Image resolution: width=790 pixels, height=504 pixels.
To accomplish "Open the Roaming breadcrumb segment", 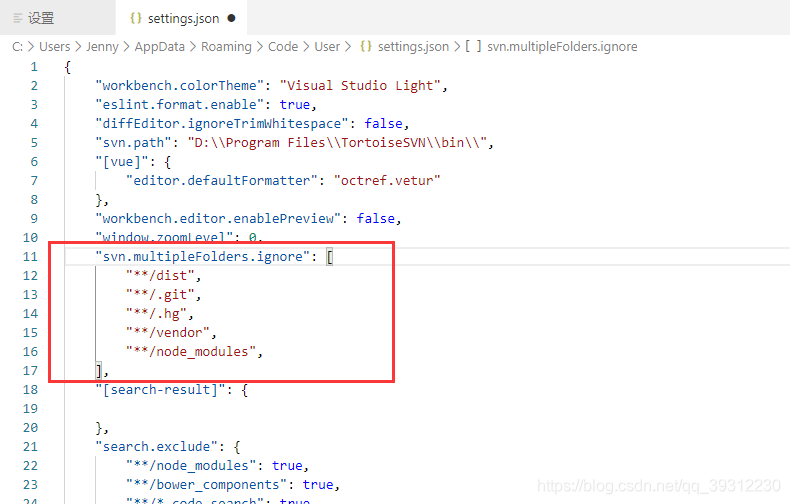I will pos(226,47).
